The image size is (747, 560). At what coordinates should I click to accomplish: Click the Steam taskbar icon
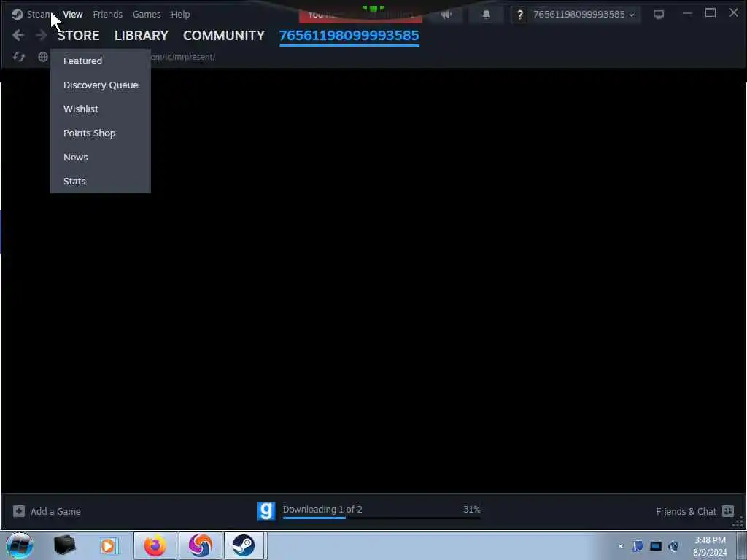[244, 545]
